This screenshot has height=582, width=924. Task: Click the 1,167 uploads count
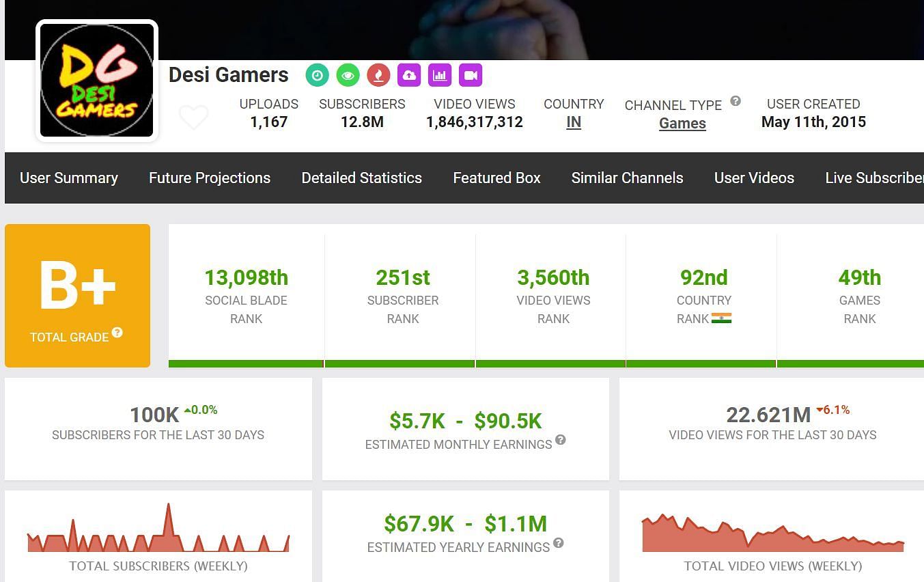(x=269, y=122)
